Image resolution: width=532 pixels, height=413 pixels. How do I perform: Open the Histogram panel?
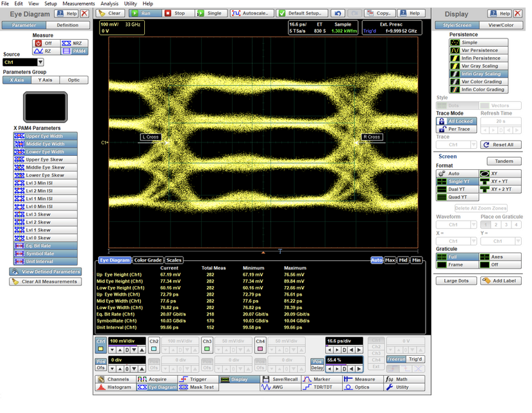(114, 387)
